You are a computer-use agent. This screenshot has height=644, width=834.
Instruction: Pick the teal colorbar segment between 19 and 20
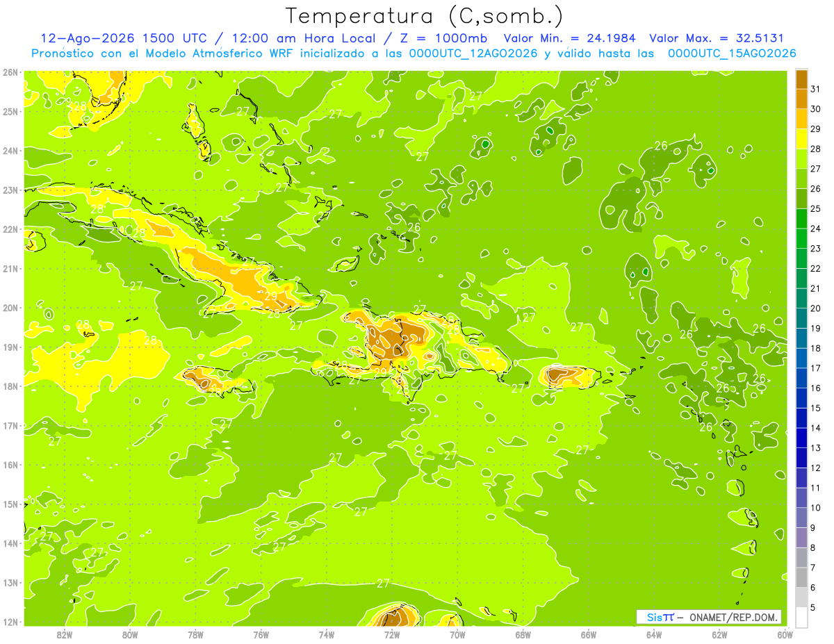pyautogui.click(x=801, y=318)
